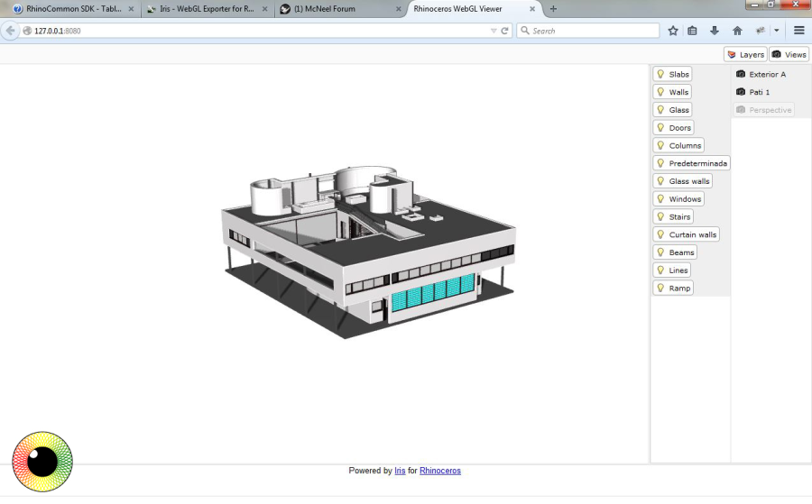The height and width of the screenshot is (504, 812).
Task: Open a new browser tab
Action: (553, 9)
